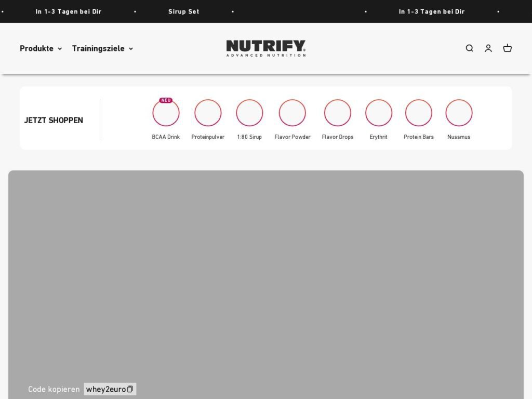Click the Sirup Set announcement link
Viewport: 532px width, 399px height.
tap(183, 11)
